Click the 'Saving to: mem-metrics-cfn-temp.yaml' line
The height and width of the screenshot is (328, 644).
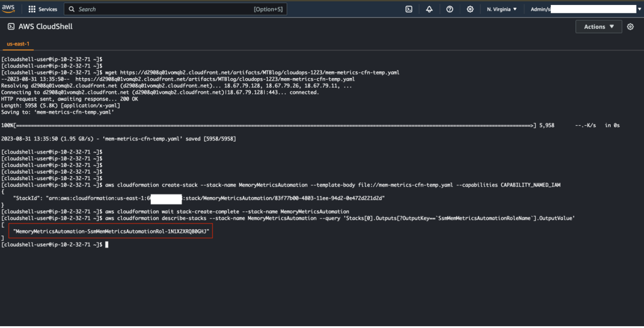(57, 112)
